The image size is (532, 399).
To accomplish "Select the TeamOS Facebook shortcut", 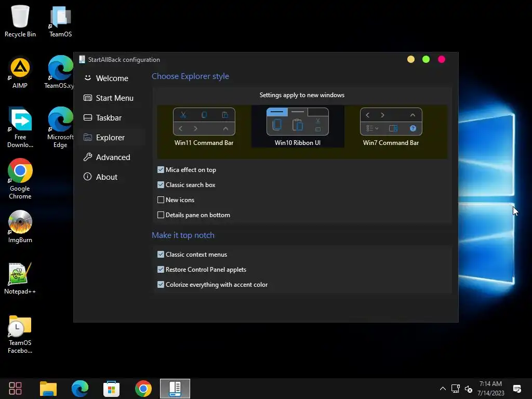I will (20, 334).
